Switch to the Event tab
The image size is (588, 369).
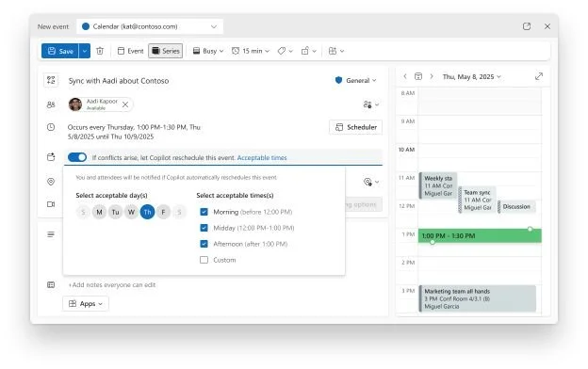[x=130, y=51]
